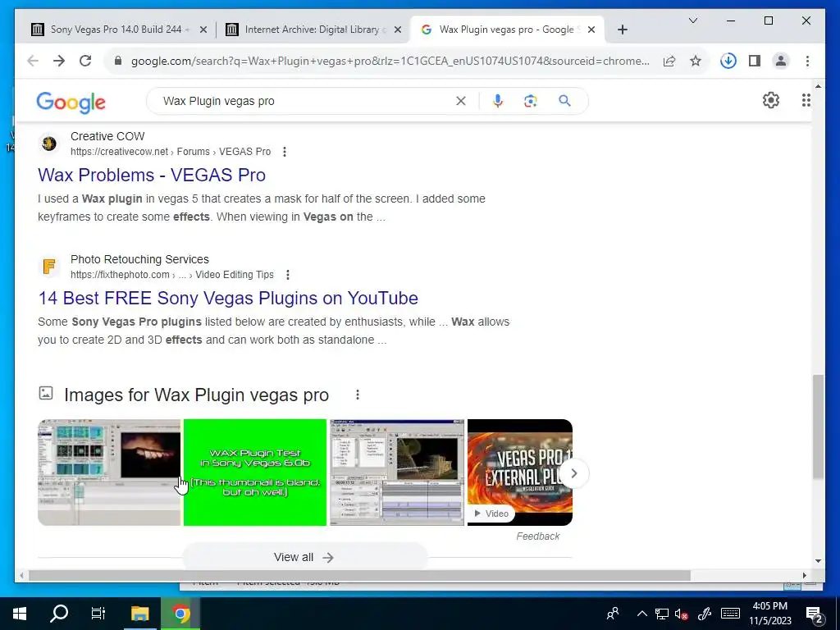The image size is (840, 630).
Task: Open the tab search dropdown arrow
Action: pos(692,21)
